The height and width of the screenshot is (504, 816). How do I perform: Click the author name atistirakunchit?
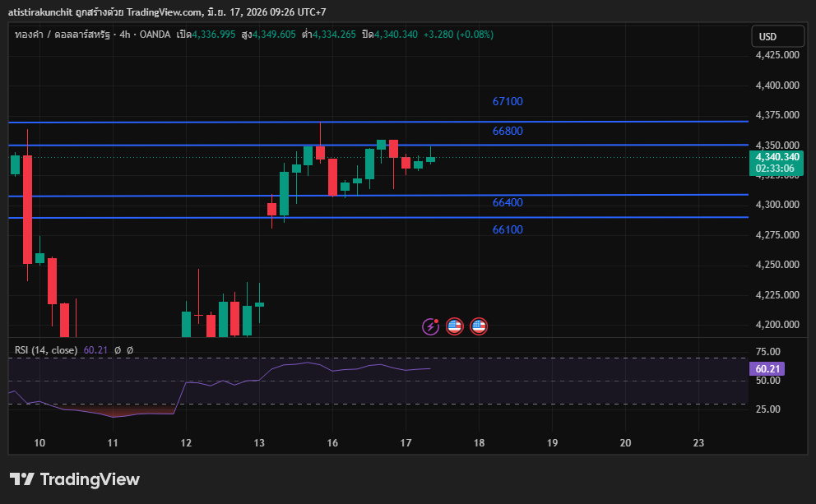(40, 12)
